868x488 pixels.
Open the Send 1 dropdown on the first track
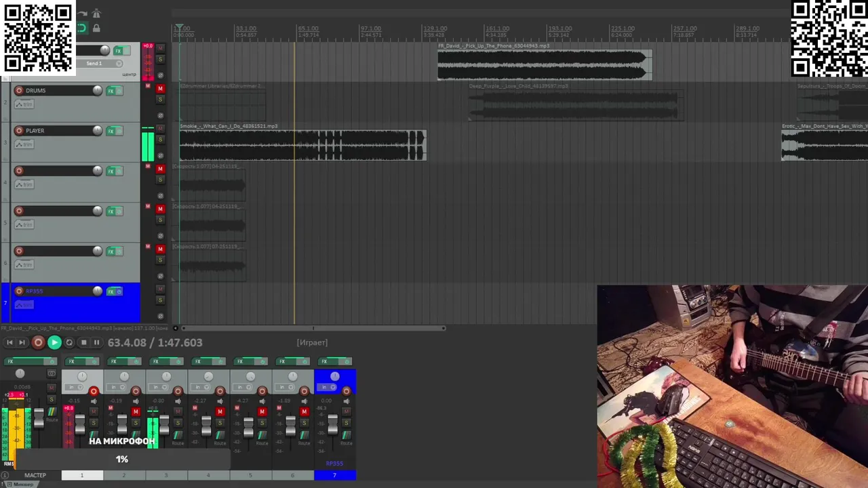point(119,64)
